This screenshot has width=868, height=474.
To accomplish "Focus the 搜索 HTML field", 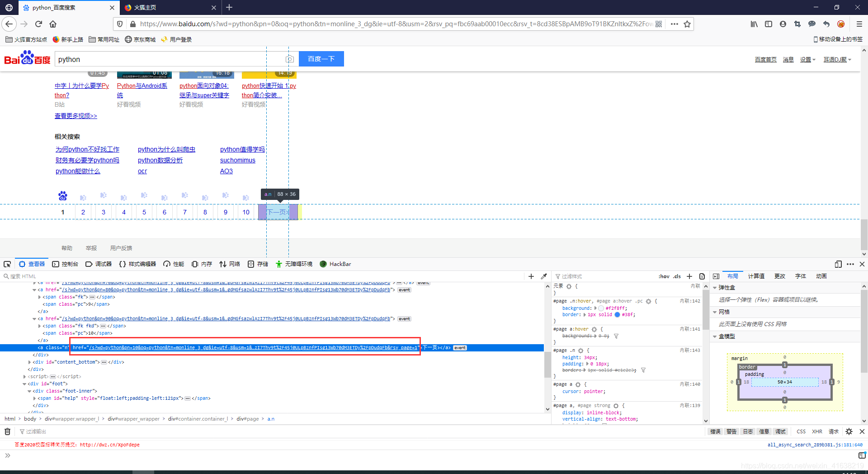I will 262,276.
